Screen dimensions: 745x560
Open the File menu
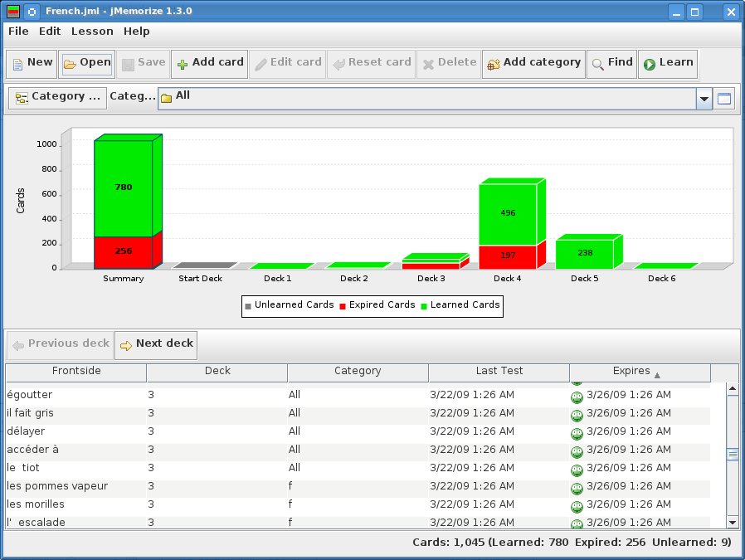[x=18, y=32]
